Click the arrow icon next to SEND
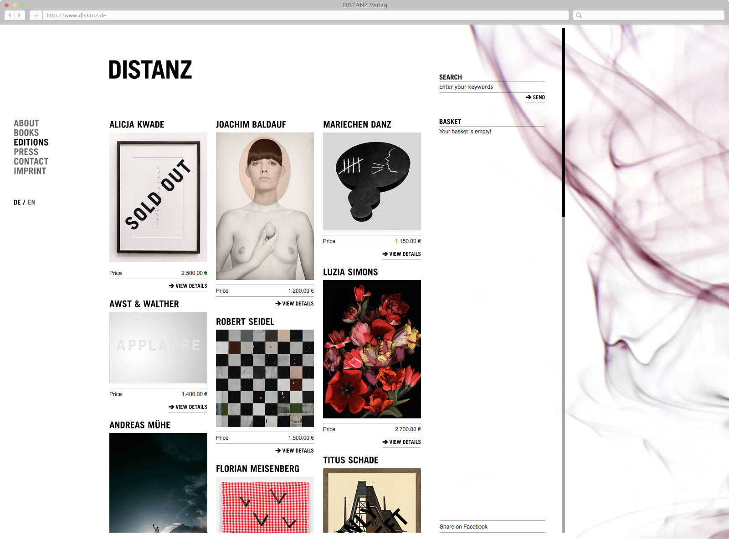 [x=529, y=97]
